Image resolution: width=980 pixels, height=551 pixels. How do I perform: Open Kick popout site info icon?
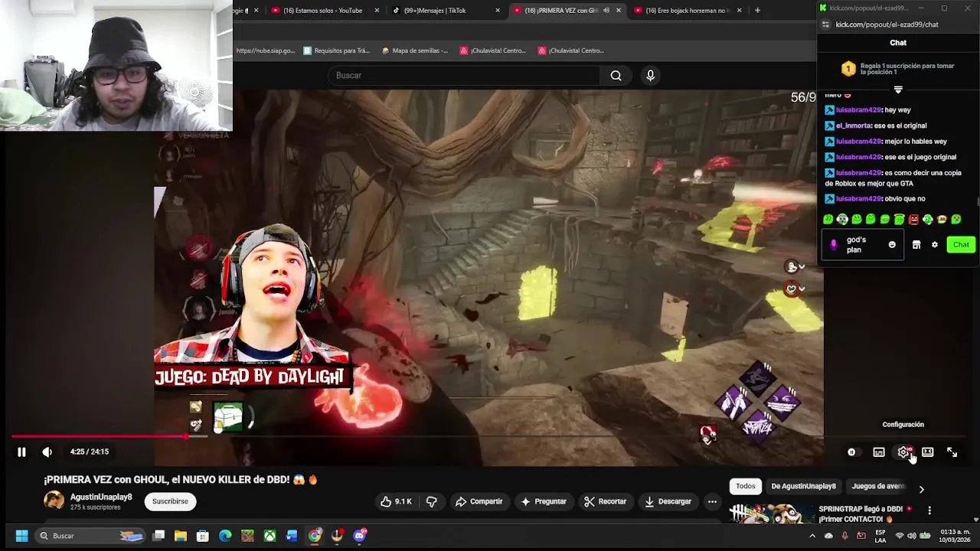825,24
